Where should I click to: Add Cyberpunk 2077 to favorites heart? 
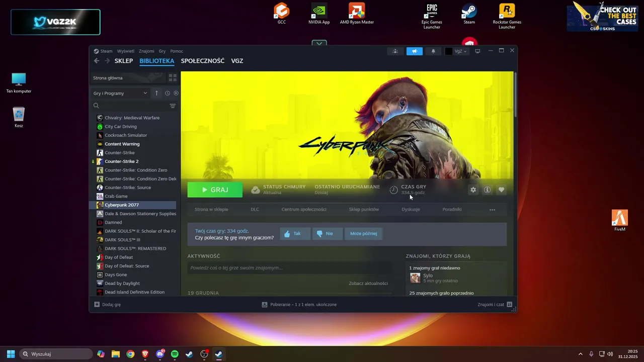click(x=501, y=190)
